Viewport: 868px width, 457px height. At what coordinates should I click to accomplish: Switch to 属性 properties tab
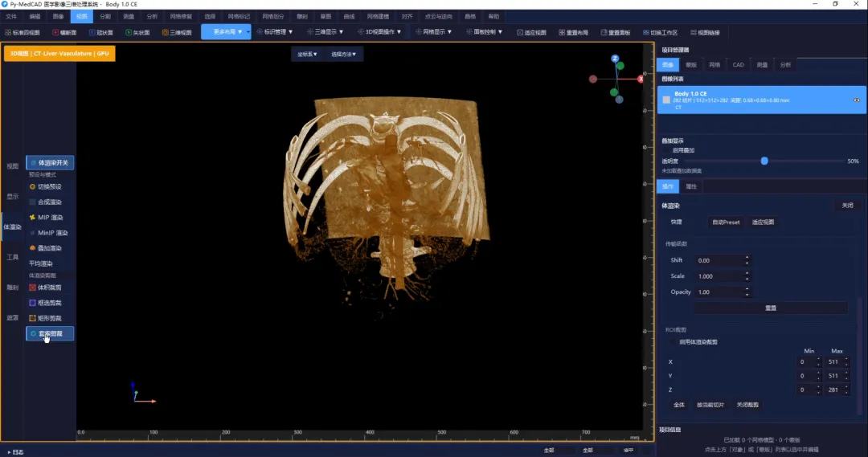tap(691, 186)
